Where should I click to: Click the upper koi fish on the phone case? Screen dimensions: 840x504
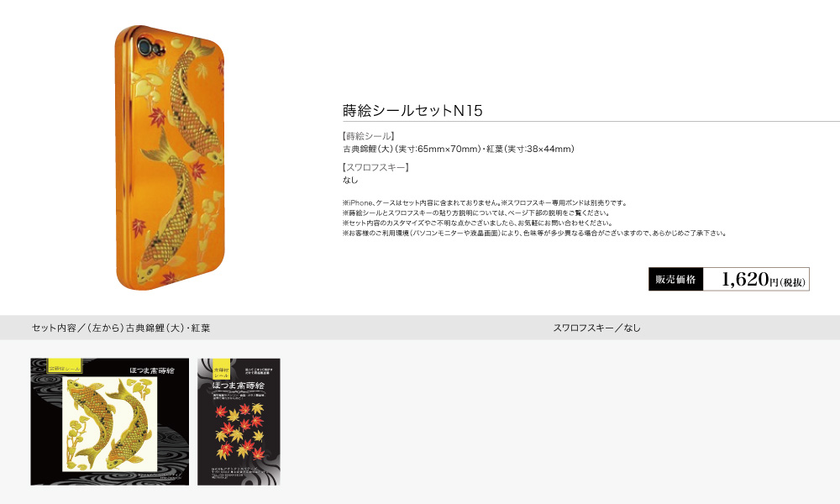(x=195, y=102)
